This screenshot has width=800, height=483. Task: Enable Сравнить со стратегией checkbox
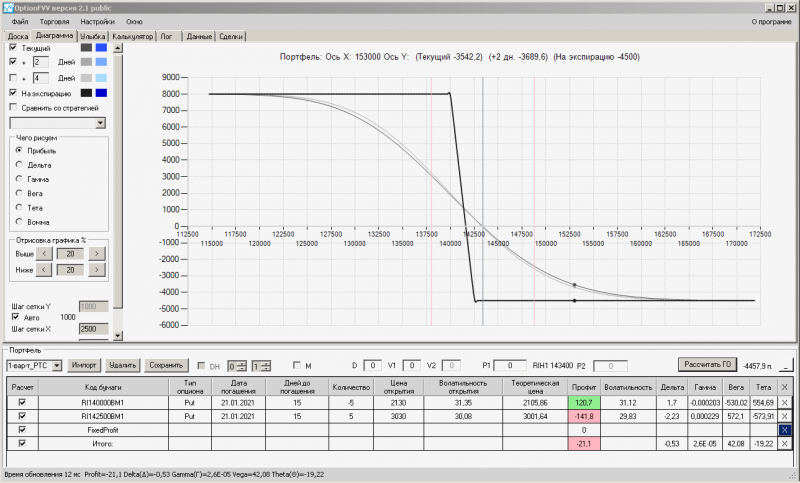pos(13,107)
